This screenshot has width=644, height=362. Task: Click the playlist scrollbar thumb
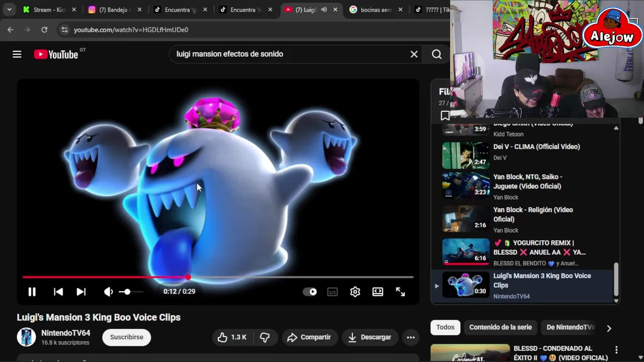pos(616,280)
